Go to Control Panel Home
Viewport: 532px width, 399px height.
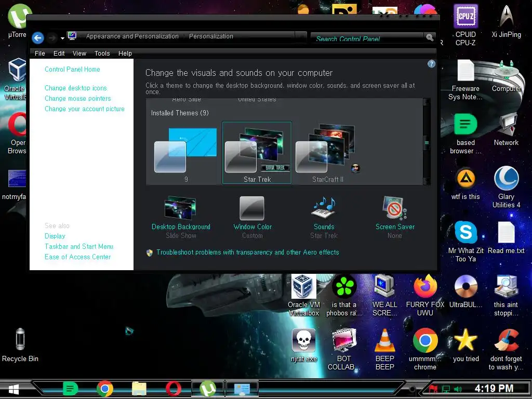72,69
